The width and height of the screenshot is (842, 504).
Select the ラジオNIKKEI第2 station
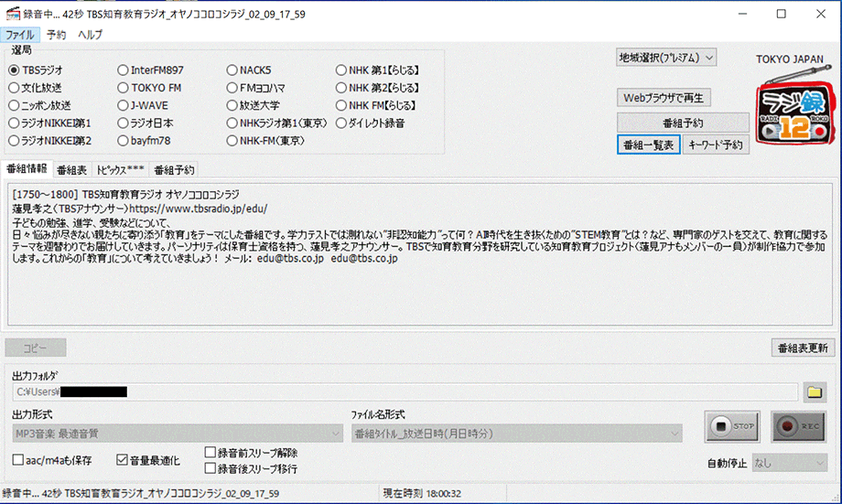pos(50,141)
